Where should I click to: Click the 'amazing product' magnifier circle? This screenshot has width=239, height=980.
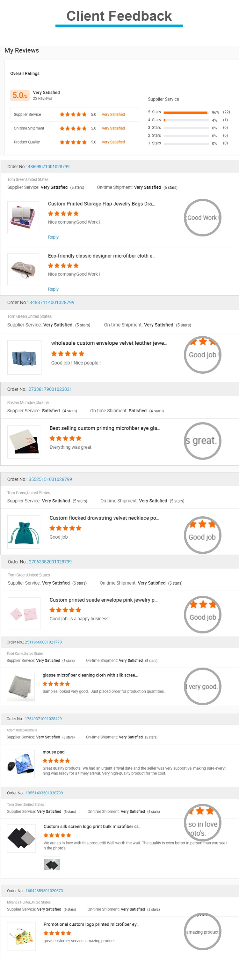click(203, 932)
